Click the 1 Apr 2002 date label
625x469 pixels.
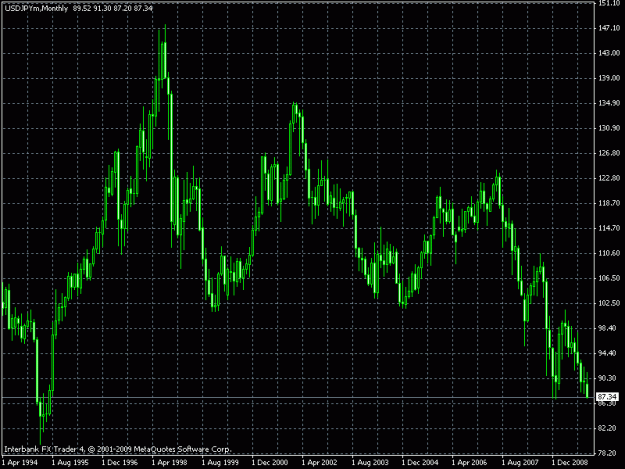pos(320,463)
